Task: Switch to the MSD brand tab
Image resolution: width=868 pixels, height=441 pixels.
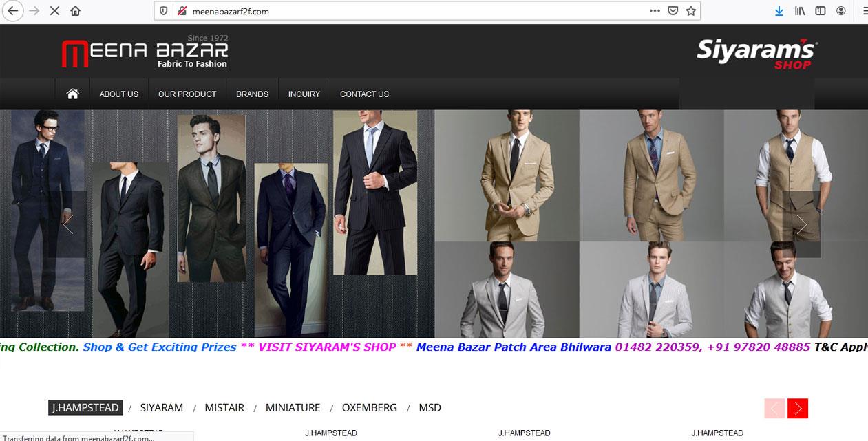Action: 430,408
